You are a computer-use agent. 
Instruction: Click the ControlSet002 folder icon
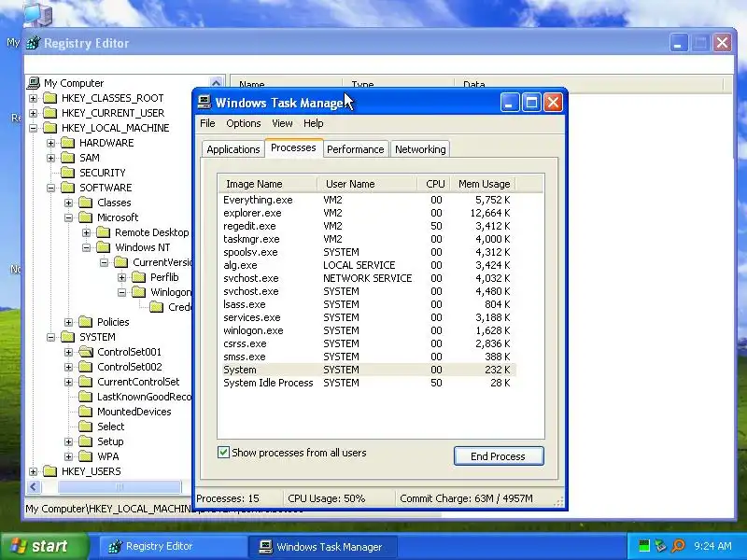tap(85, 367)
